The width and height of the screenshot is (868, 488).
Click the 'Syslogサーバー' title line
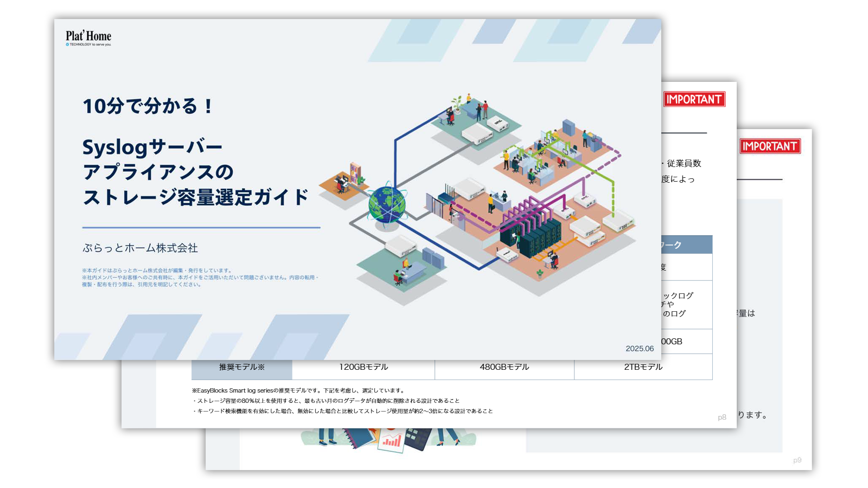click(x=152, y=147)
